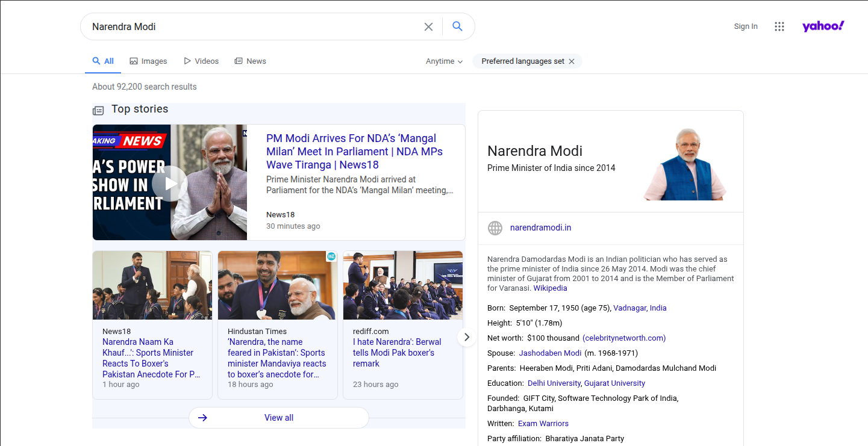Open the Exam Warriors book link
Viewport: 868px width, 446px height.
coord(543,424)
